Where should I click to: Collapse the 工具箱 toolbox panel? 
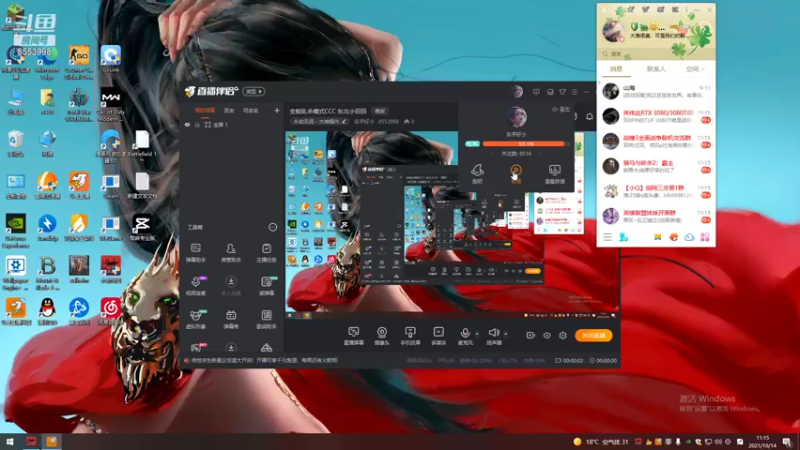(273, 227)
